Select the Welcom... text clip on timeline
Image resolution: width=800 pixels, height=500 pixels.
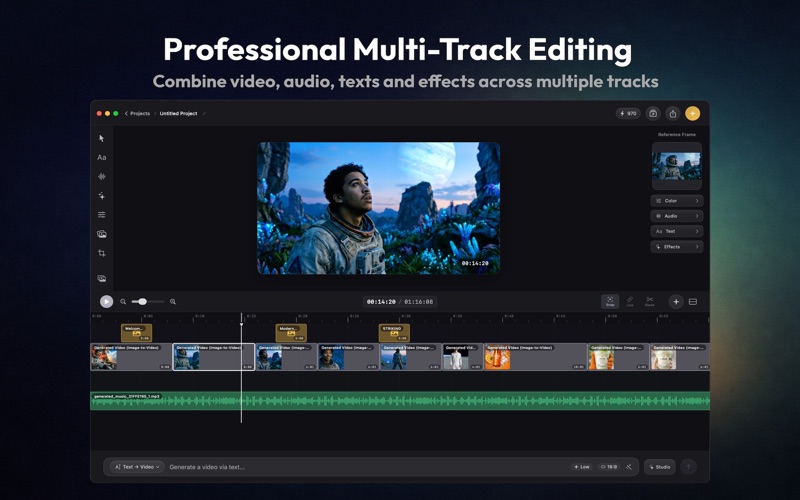[136, 333]
